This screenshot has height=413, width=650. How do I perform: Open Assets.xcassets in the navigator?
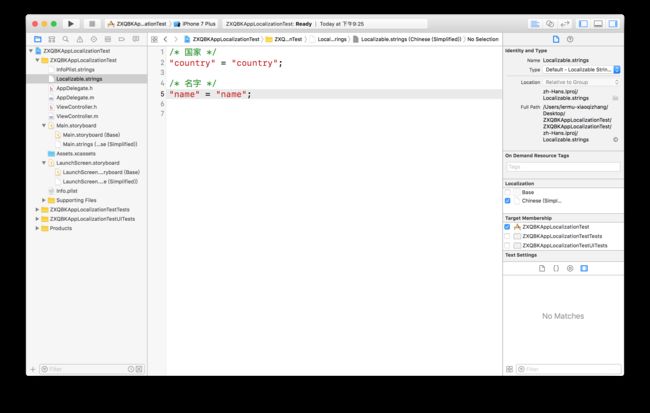tap(76, 153)
